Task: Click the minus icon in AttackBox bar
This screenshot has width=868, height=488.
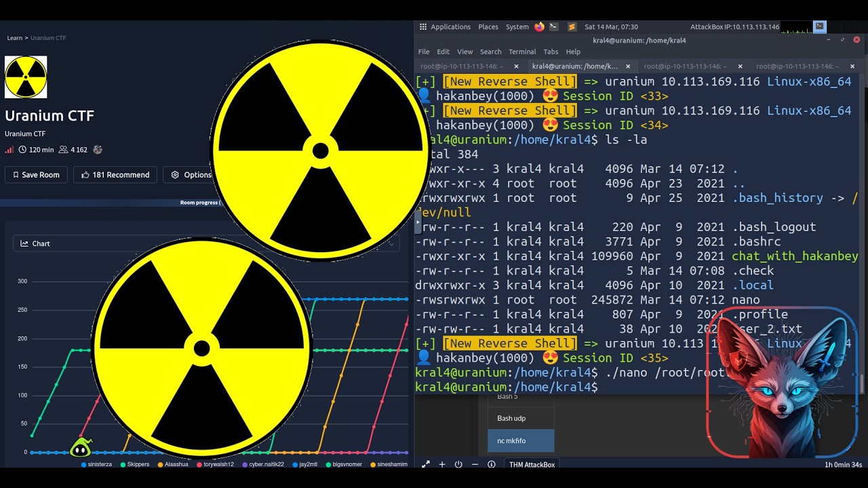Action: [475, 464]
